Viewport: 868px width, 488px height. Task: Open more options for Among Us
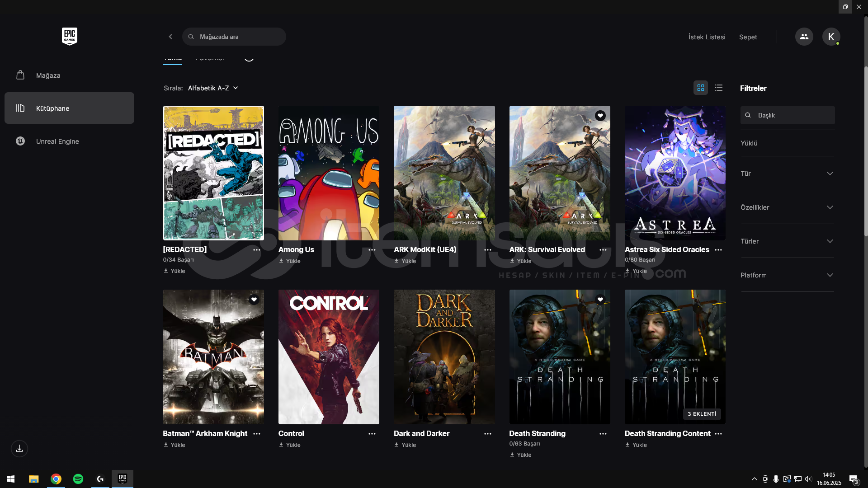pyautogui.click(x=372, y=250)
